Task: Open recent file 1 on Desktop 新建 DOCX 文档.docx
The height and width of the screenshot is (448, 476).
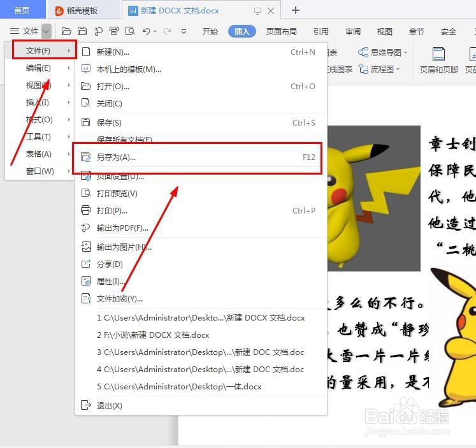Action: tap(200, 318)
